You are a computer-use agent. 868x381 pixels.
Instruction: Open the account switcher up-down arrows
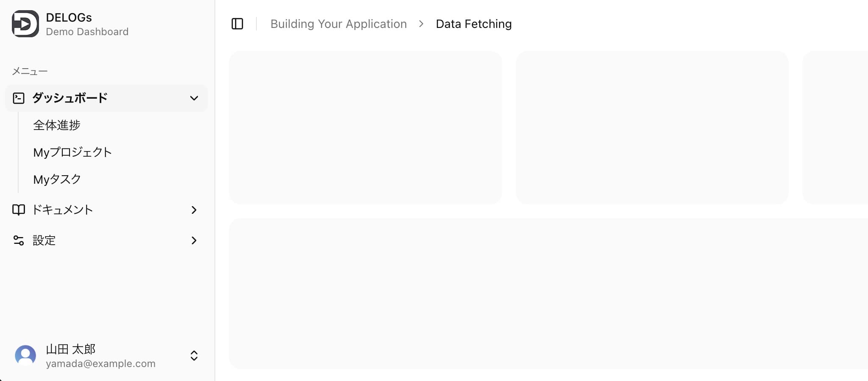pos(194,356)
